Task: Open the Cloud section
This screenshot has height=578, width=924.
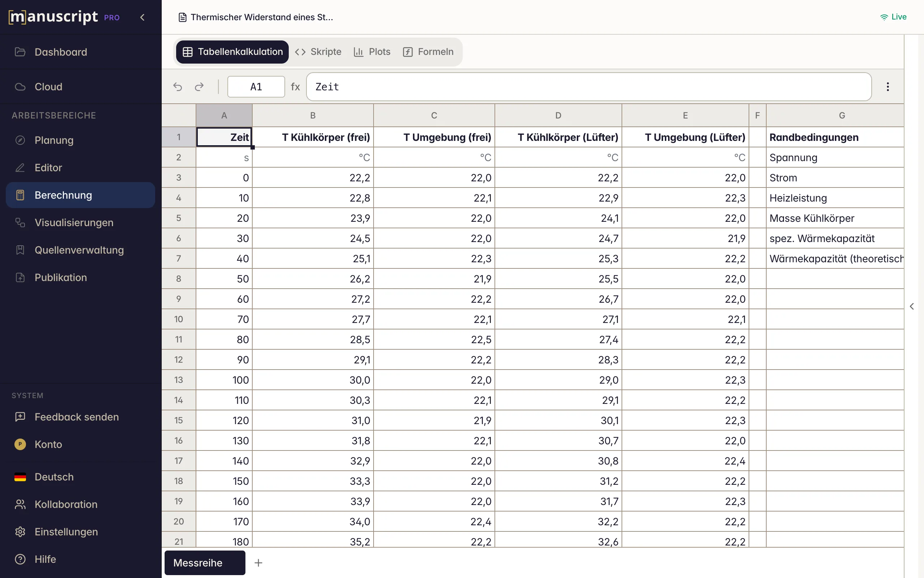Action: 80,87
